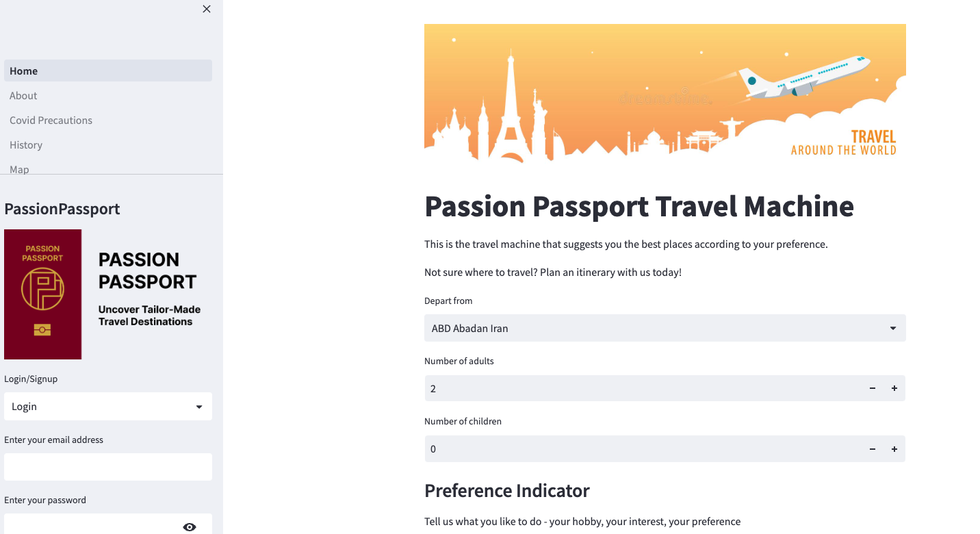Open the Depart from airport selector

pos(665,328)
